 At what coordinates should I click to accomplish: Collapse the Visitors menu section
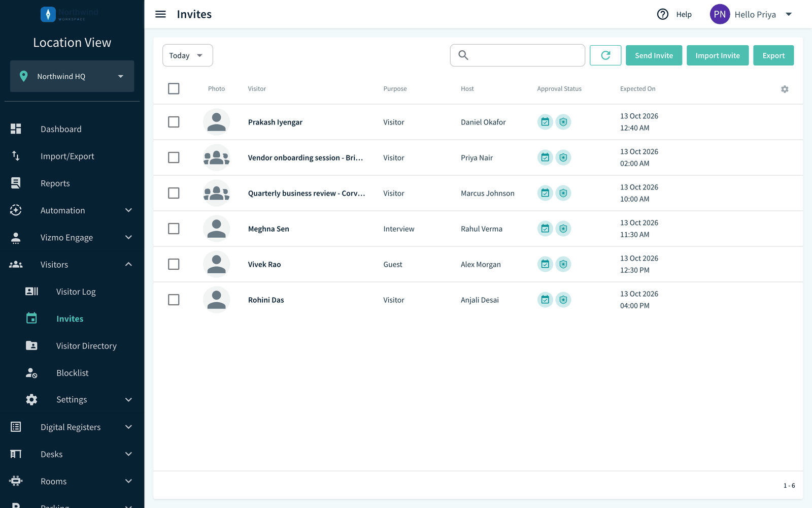72,264
